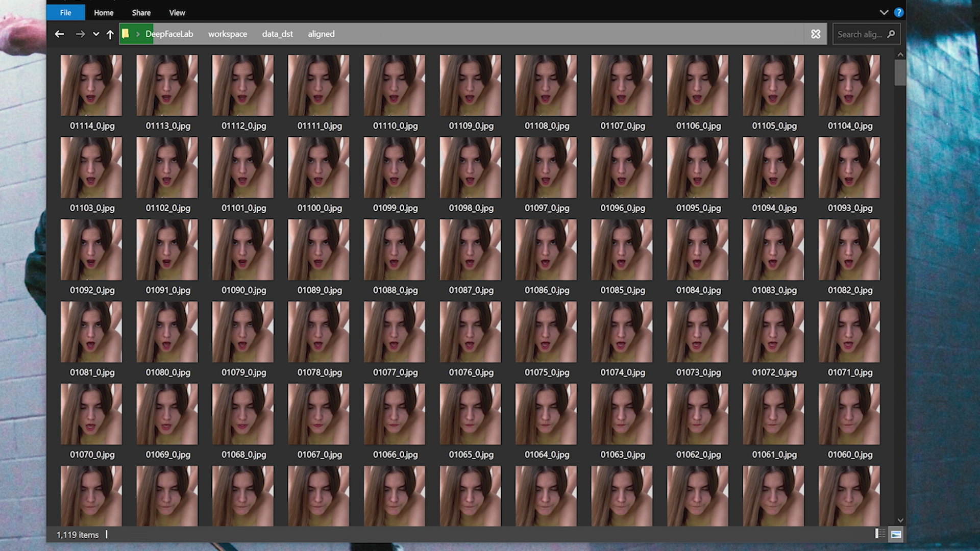Click the forward navigation arrow

tap(80, 34)
